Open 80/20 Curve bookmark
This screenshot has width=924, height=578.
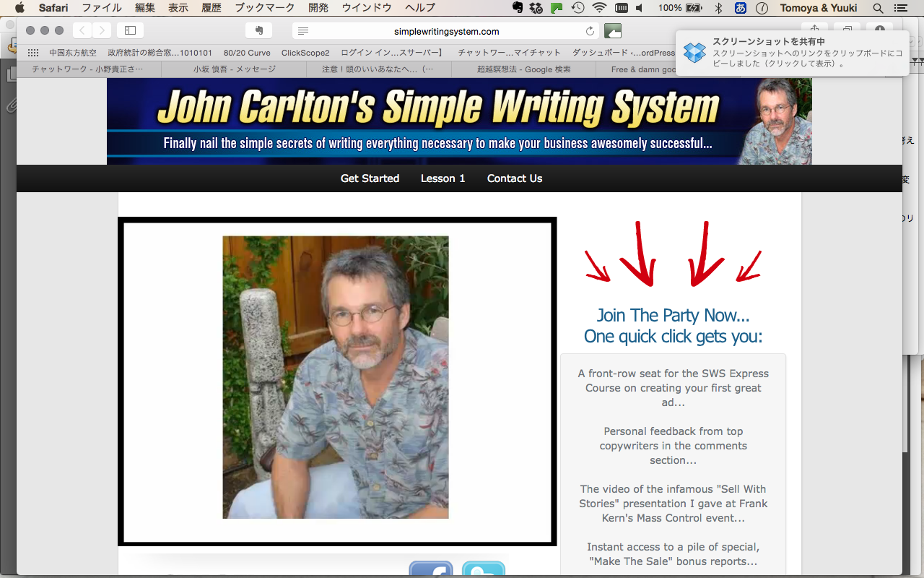247,53
